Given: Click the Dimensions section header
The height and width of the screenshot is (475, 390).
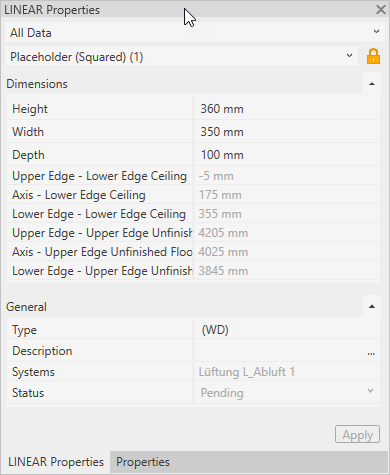Looking at the screenshot, I should (184, 84).
